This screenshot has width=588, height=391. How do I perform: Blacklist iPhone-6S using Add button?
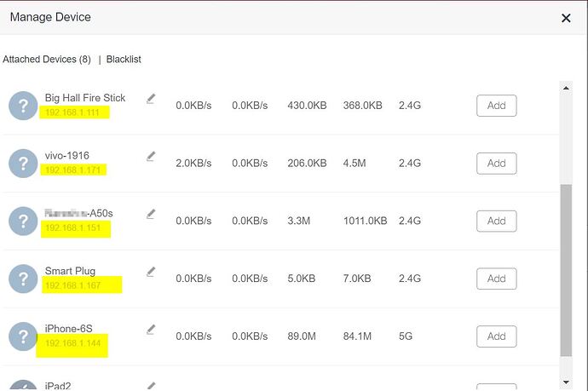click(496, 336)
